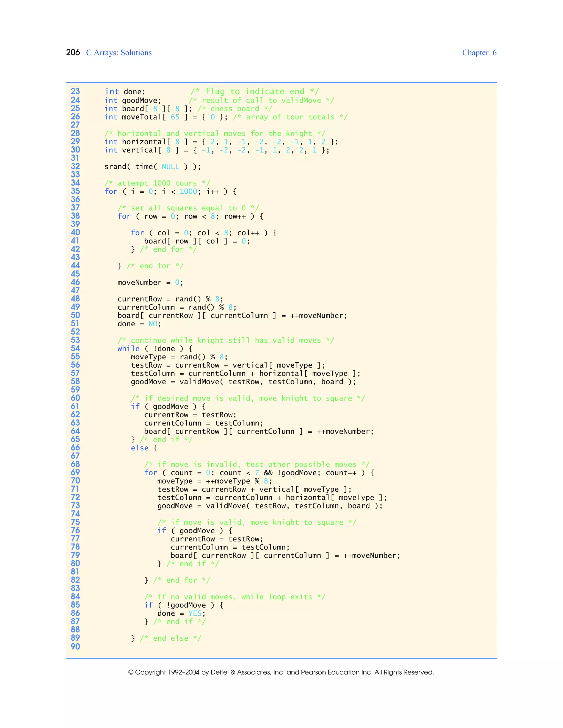Click the 'srand( time( NULL ) );' line
The image size is (563, 728).
point(152,166)
